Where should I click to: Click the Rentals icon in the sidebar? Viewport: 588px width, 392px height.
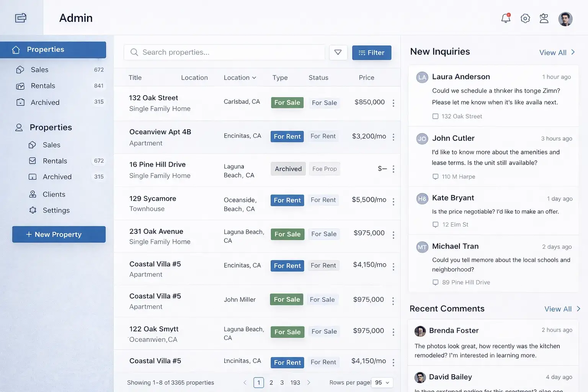click(20, 86)
